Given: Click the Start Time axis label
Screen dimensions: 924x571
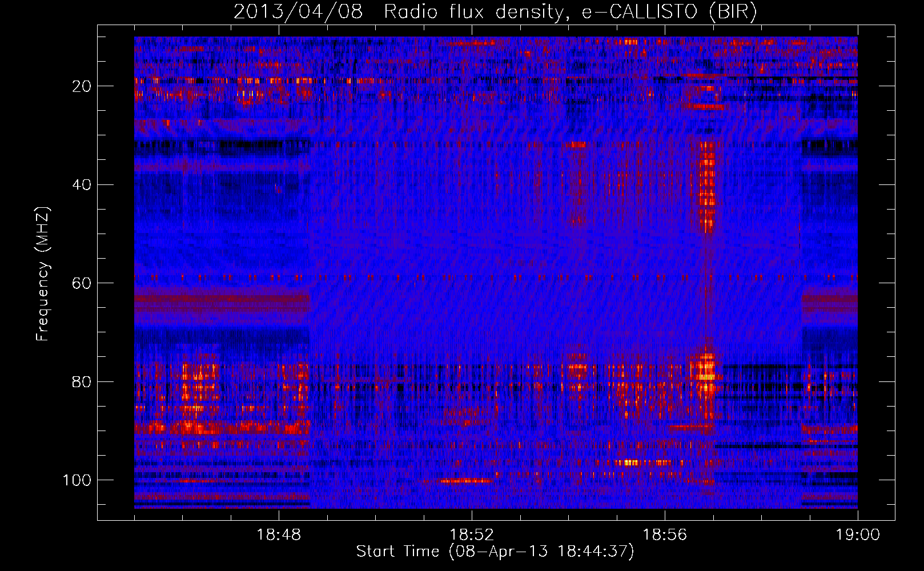Looking at the screenshot, I should coord(495,552).
